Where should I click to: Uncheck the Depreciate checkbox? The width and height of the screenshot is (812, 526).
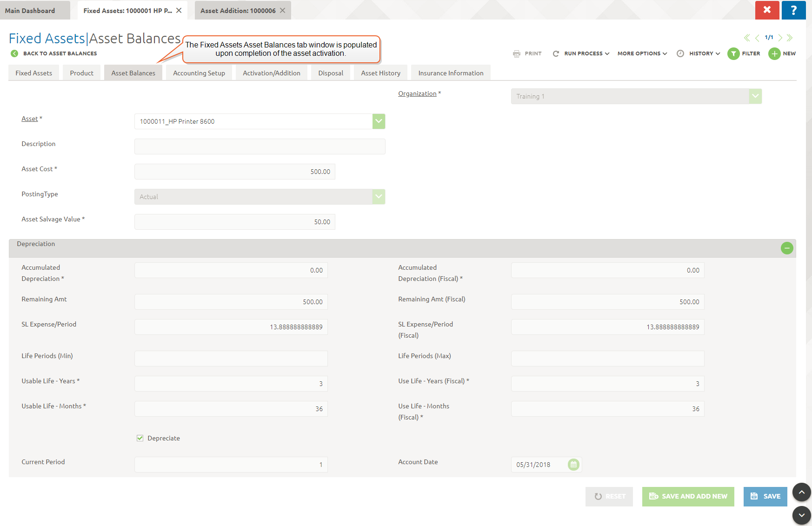tap(140, 438)
